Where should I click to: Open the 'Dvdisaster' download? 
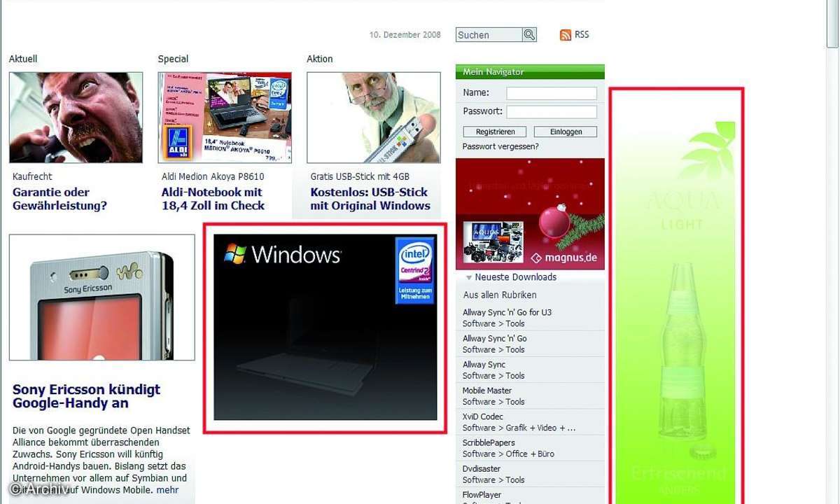pyautogui.click(x=482, y=469)
